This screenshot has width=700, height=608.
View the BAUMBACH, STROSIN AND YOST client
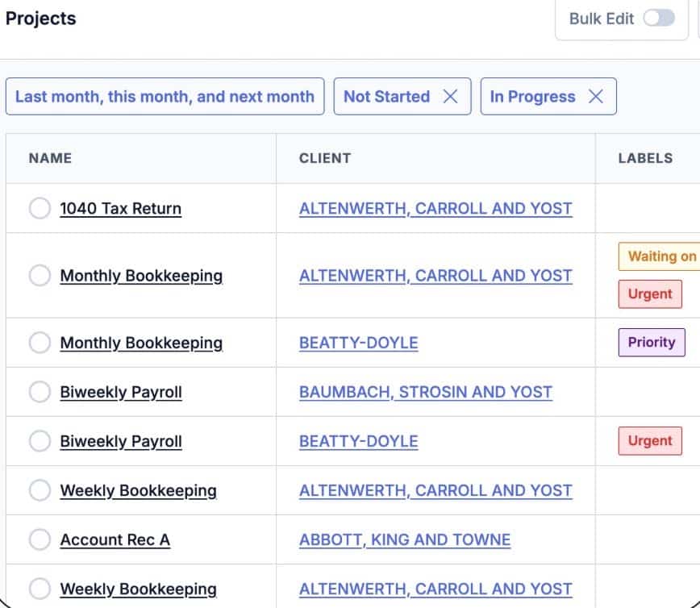pyautogui.click(x=426, y=392)
